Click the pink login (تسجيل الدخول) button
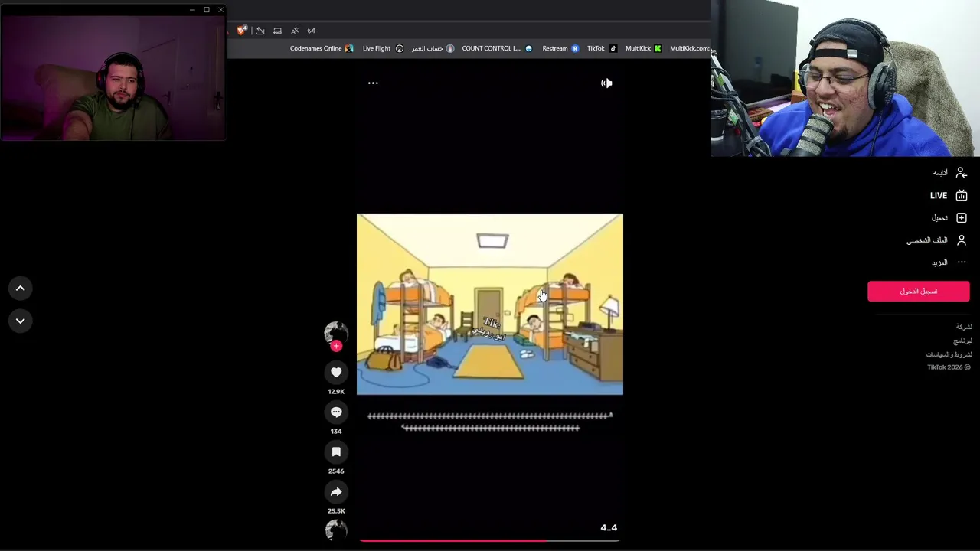 (x=919, y=291)
